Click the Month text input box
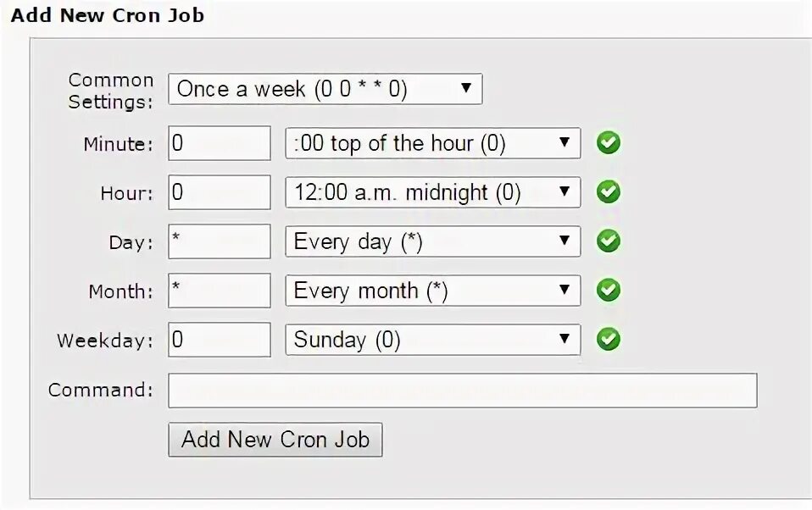Viewport: 812px width, 510px height. pyautogui.click(x=220, y=291)
